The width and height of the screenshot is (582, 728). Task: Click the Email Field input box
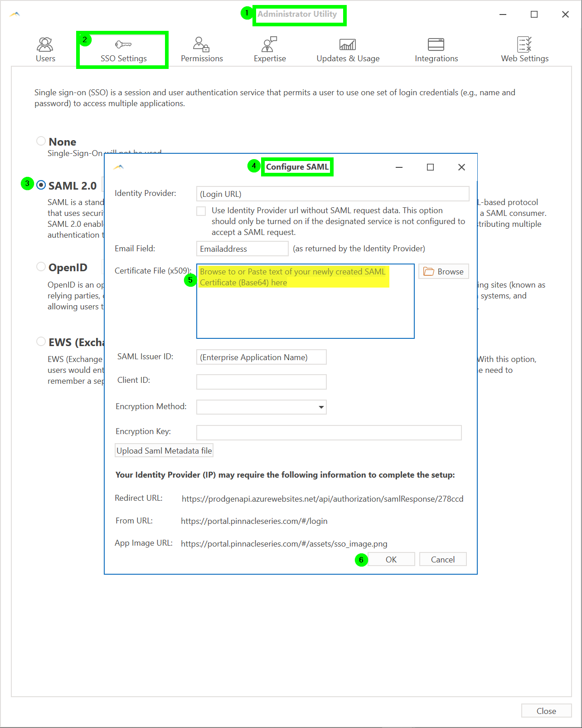click(242, 249)
